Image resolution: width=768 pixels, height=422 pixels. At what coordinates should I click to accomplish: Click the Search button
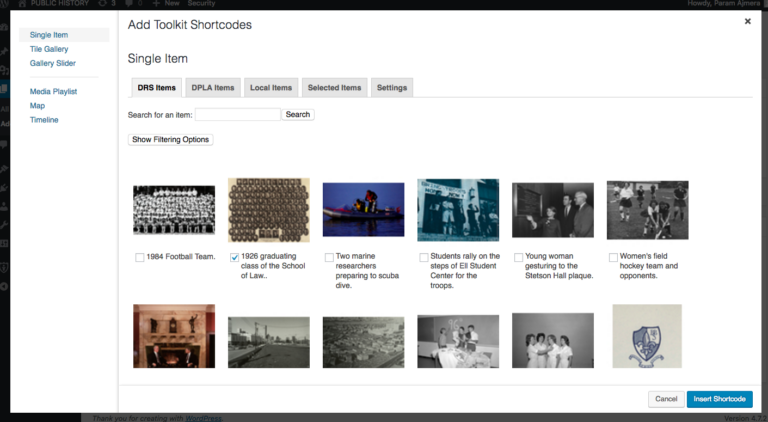(298, 115)
